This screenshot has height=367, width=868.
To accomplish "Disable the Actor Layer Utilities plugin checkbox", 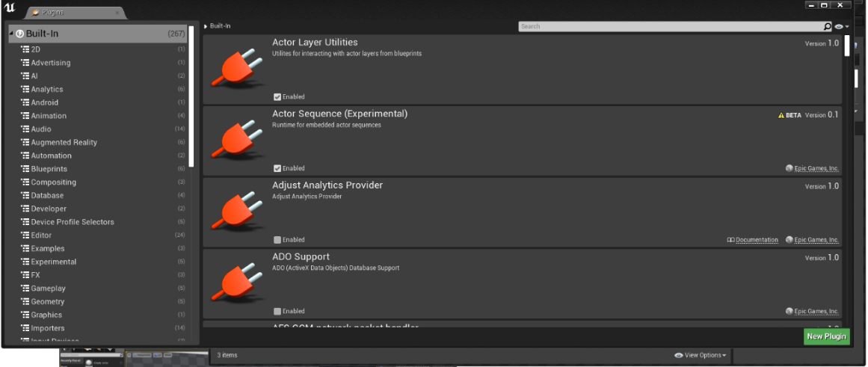I will coord(277,97).
